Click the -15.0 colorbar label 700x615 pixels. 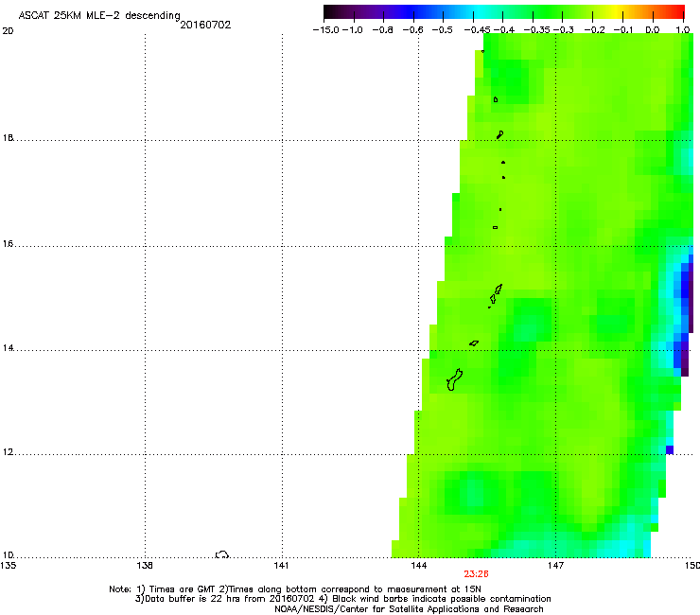326,30
